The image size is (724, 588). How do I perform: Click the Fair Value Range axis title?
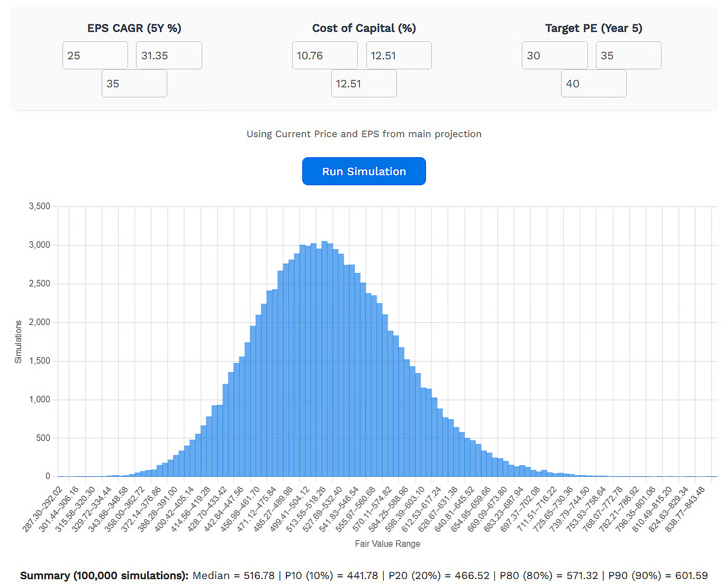[387, 544]
